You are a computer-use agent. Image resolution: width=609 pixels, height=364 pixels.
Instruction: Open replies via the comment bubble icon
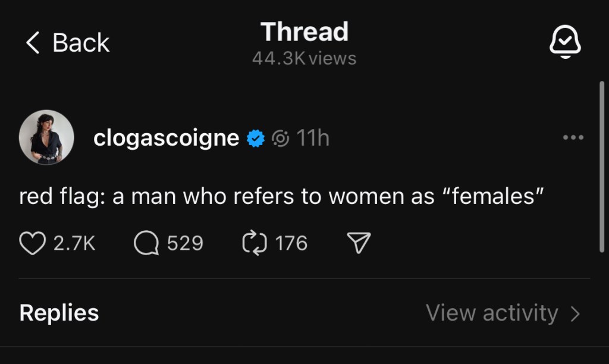[146, 243]
